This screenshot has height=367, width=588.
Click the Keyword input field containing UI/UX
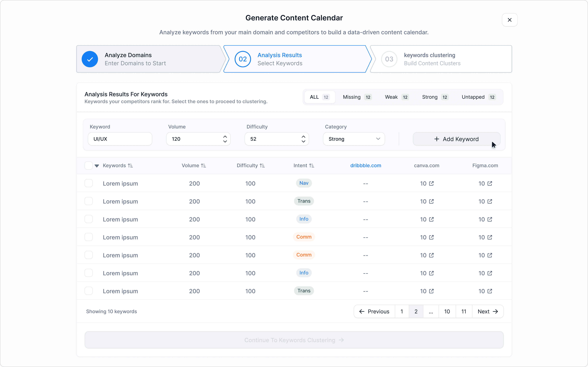120,139
